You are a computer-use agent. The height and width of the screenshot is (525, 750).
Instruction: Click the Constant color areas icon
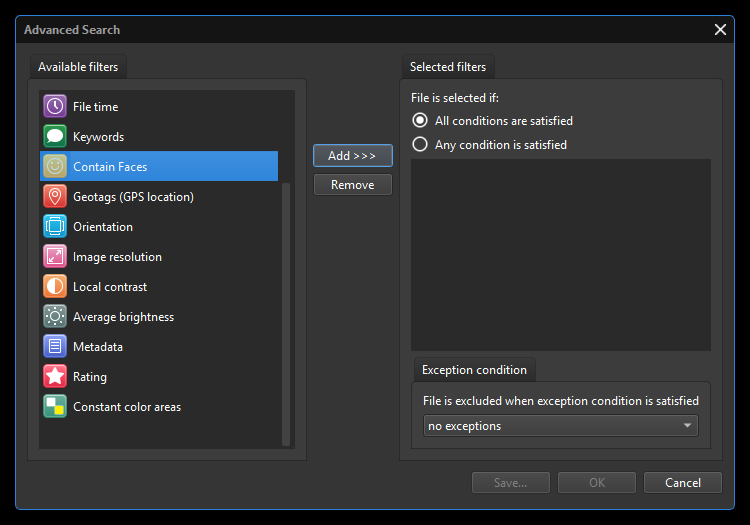(55, 407)
